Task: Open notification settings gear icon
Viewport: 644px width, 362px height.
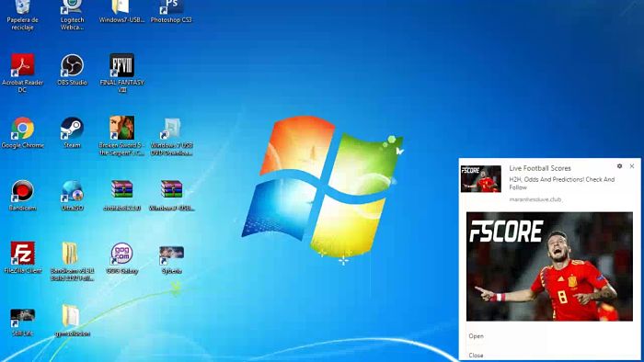Action: (619, 166)
